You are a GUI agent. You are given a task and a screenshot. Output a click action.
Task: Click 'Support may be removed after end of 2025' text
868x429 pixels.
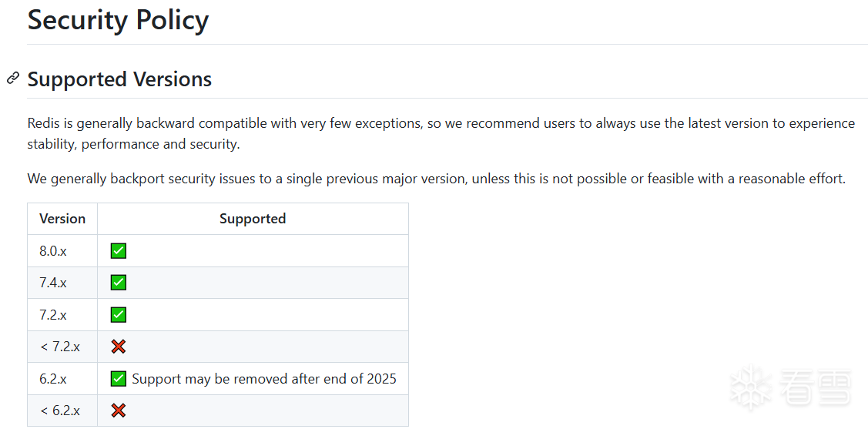[264, 379]
